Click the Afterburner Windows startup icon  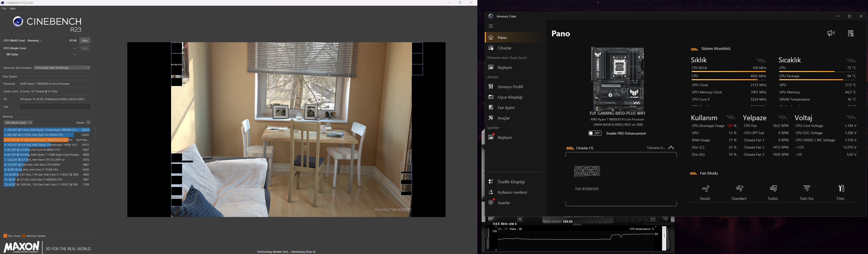[520, 219]
